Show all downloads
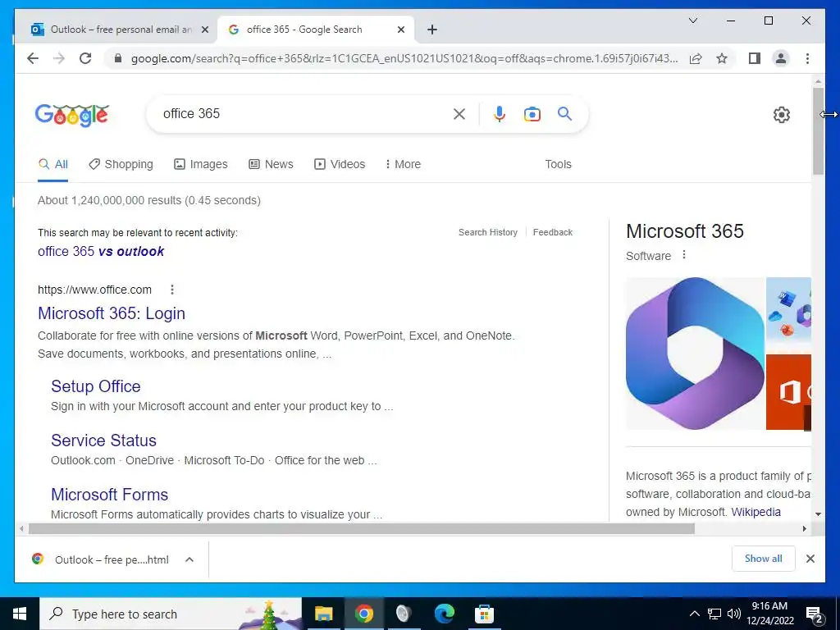Screen dimensions: 840x630 763,559
